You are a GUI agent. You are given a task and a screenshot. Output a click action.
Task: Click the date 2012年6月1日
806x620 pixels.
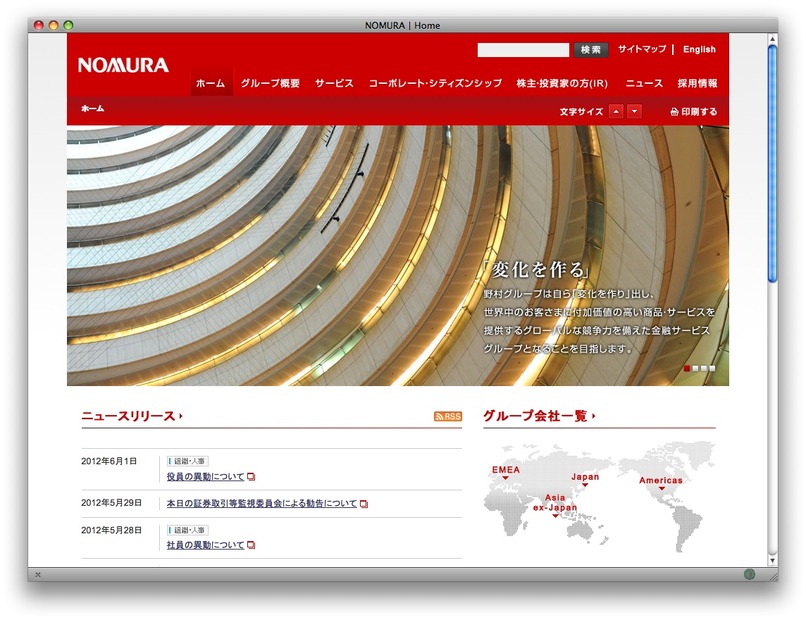109,461
